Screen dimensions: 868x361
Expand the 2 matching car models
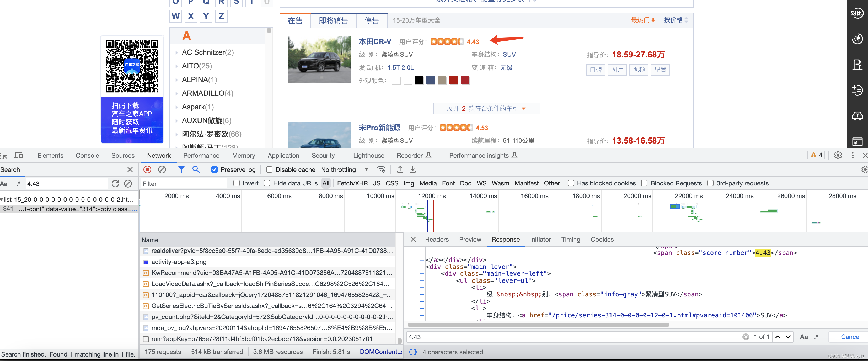[x=486, y=109]
